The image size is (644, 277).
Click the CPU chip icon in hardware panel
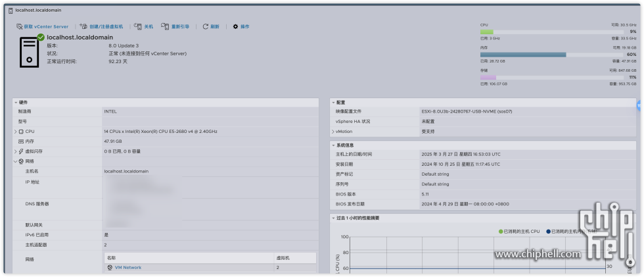[21, 132]
